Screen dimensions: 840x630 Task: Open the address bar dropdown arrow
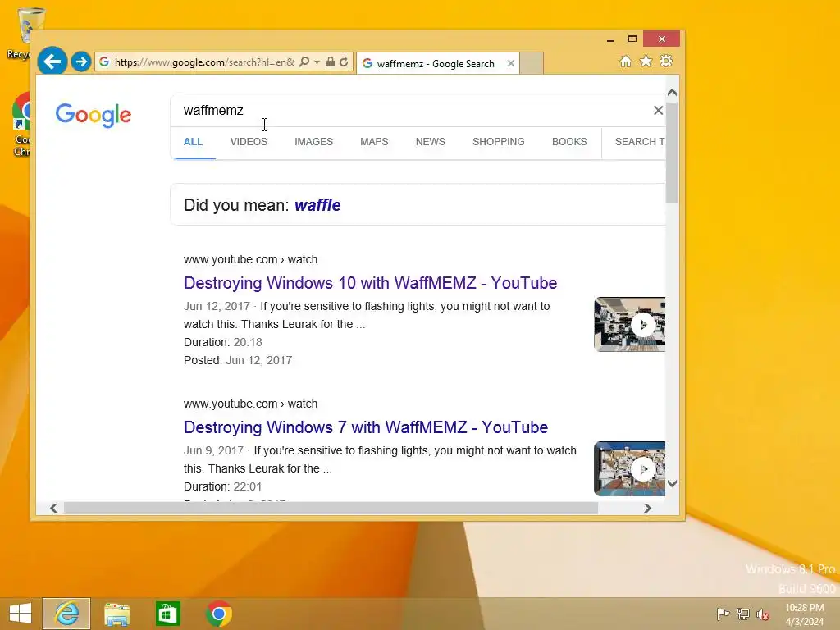[317, 62]
